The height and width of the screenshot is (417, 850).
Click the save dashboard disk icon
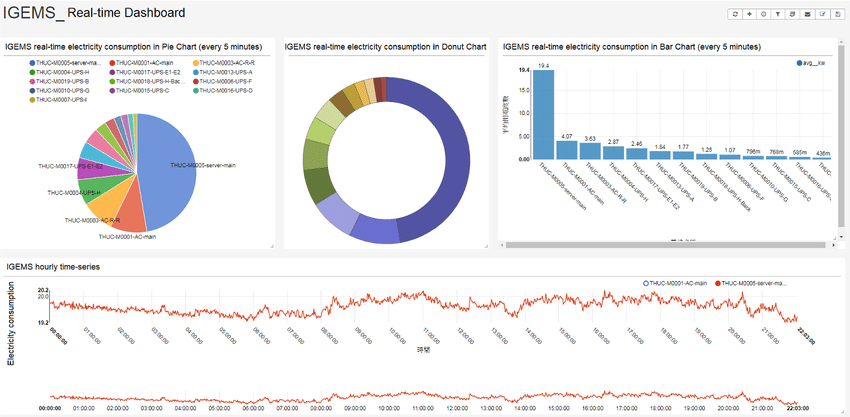836,15
